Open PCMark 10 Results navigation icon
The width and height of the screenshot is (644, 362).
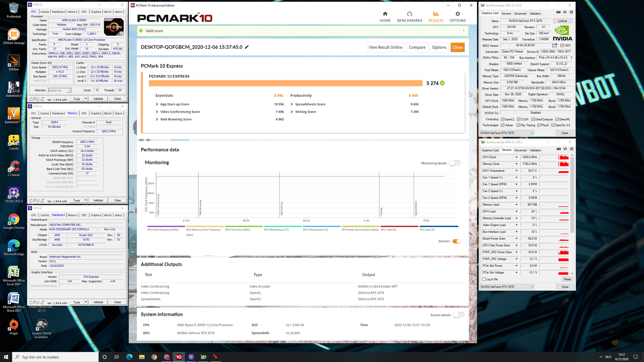click(436, 15)
